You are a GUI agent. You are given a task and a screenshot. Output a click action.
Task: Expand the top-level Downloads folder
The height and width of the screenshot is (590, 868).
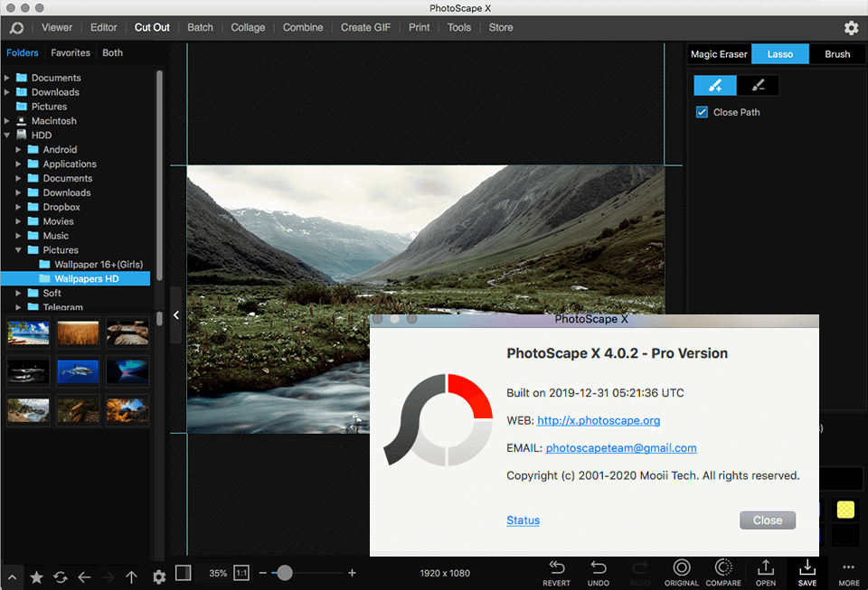pyautogui.click(x=6, y=92)
